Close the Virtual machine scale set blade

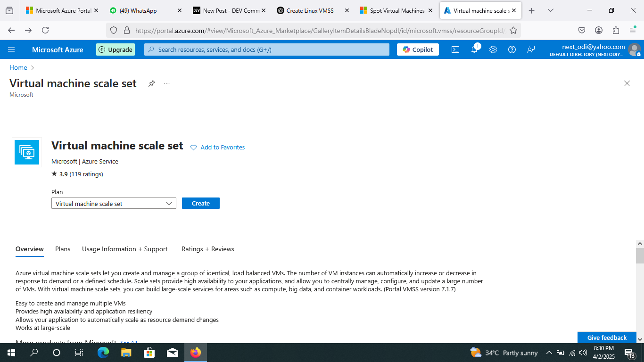click(x=627, y=83)
